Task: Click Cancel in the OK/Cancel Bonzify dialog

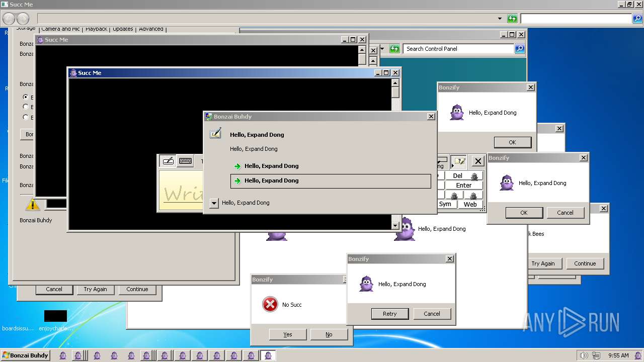Action: point(565,213)
